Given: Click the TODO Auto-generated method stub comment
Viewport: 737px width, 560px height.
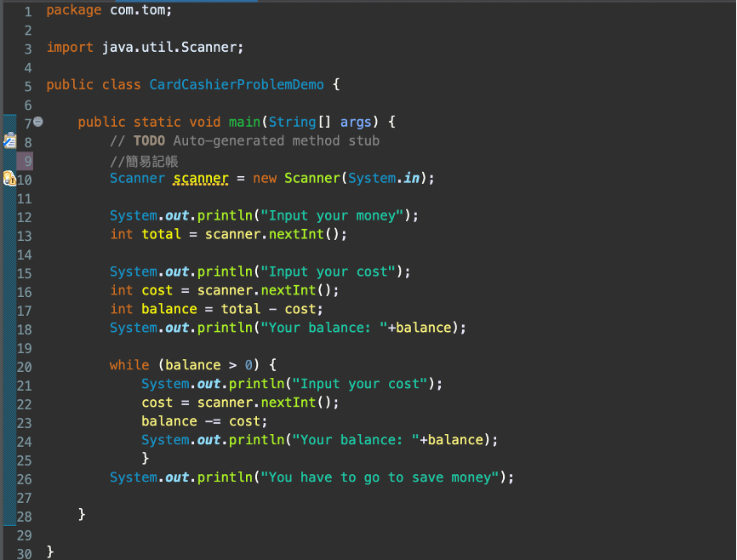Looking at the screenshot, I should 244,141.
